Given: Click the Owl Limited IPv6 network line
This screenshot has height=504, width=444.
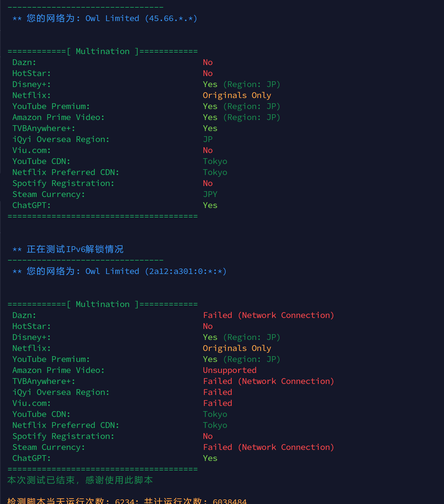Looking at the screenshot, I should (119, 271).
